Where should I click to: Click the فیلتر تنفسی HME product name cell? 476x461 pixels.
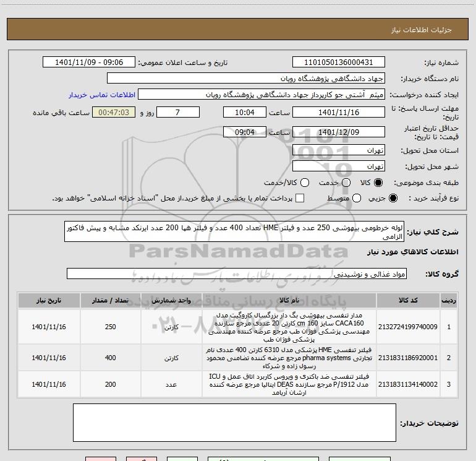[289, 358]
